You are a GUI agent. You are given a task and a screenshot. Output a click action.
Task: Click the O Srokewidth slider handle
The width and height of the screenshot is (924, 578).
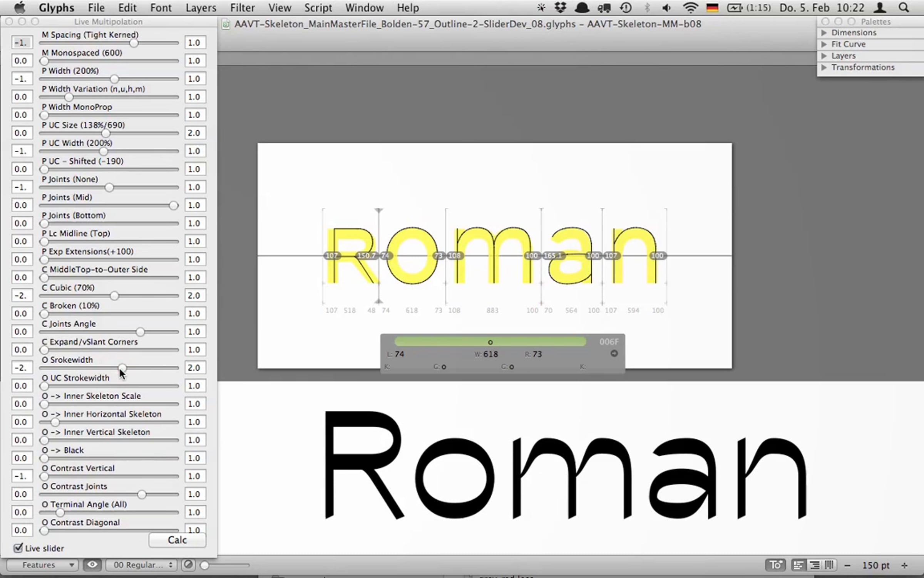122,368
